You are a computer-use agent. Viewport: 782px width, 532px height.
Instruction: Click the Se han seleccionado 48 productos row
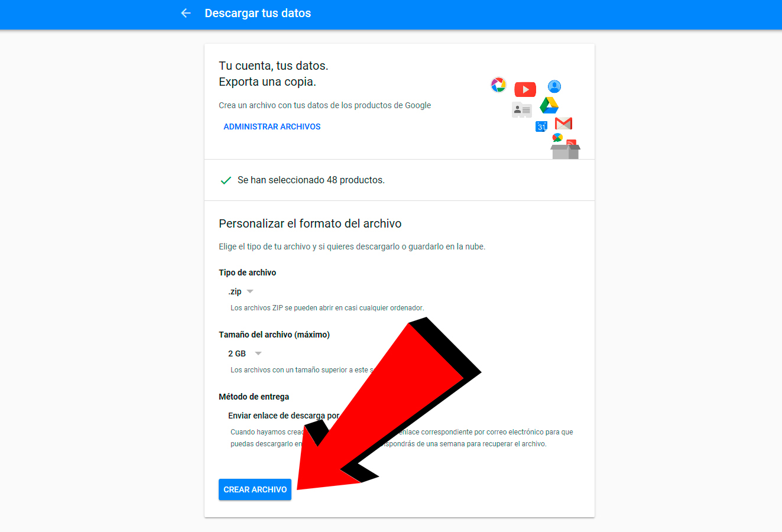(x=311, y=180)
